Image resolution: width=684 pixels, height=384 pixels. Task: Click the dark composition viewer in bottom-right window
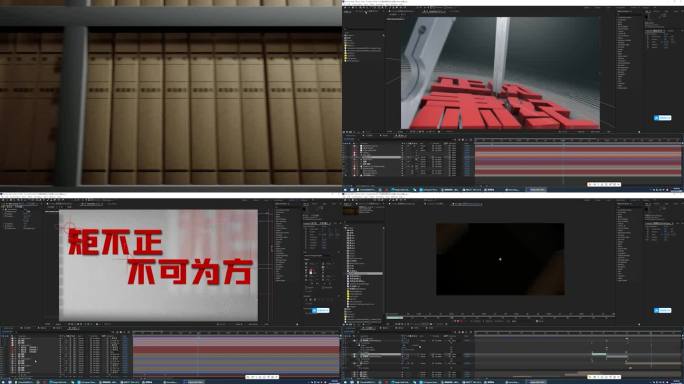point(500,259)
